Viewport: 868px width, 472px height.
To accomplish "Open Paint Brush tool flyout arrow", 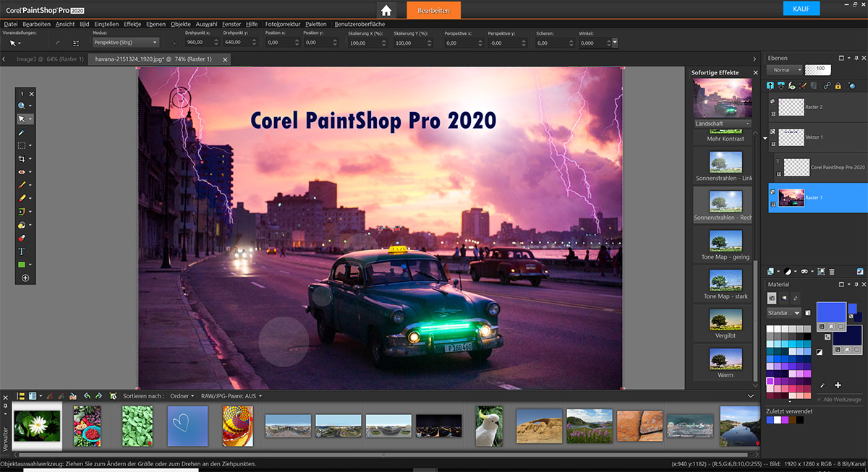I will click(30, 185).
